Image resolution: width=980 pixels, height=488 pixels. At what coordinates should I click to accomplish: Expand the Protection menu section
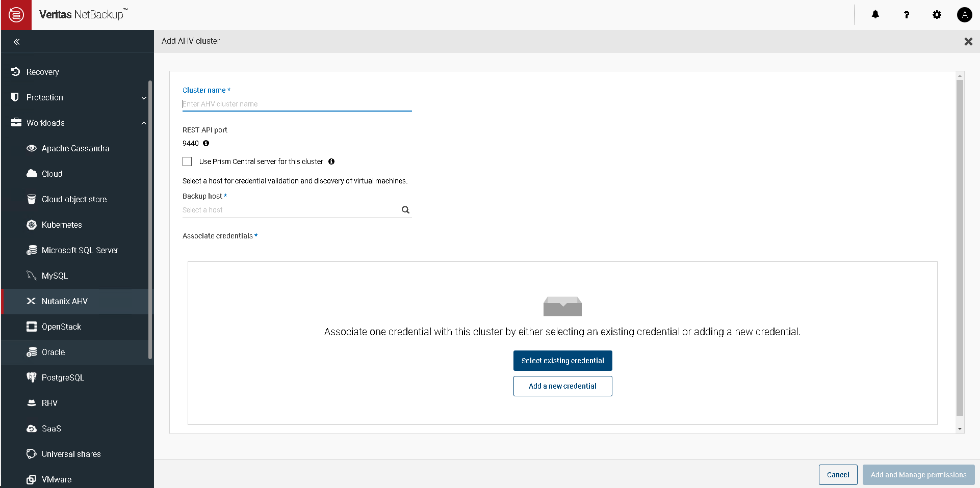143,98
